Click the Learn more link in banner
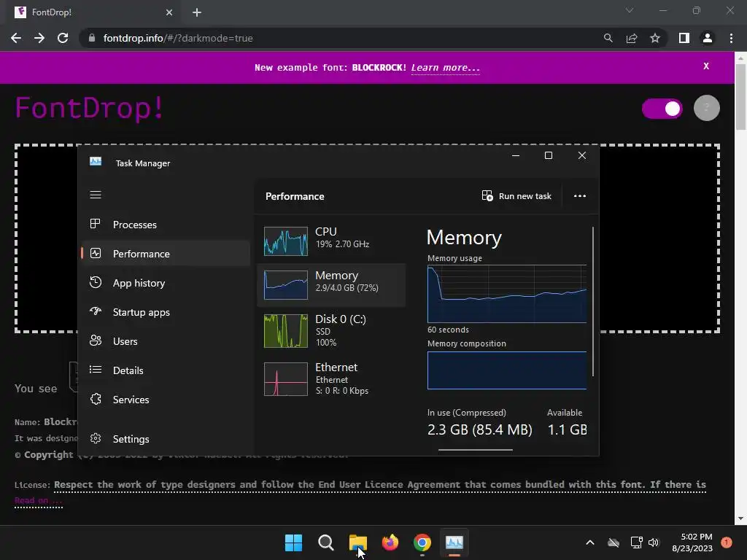Viewport: 747px width, 560px height. point(446,68)
